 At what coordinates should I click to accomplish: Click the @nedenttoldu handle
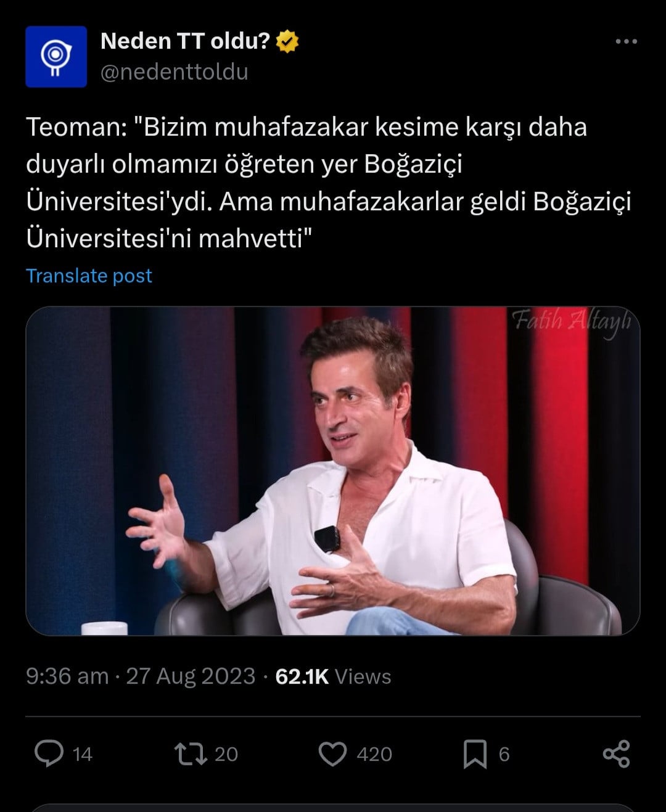pos(174,72)
